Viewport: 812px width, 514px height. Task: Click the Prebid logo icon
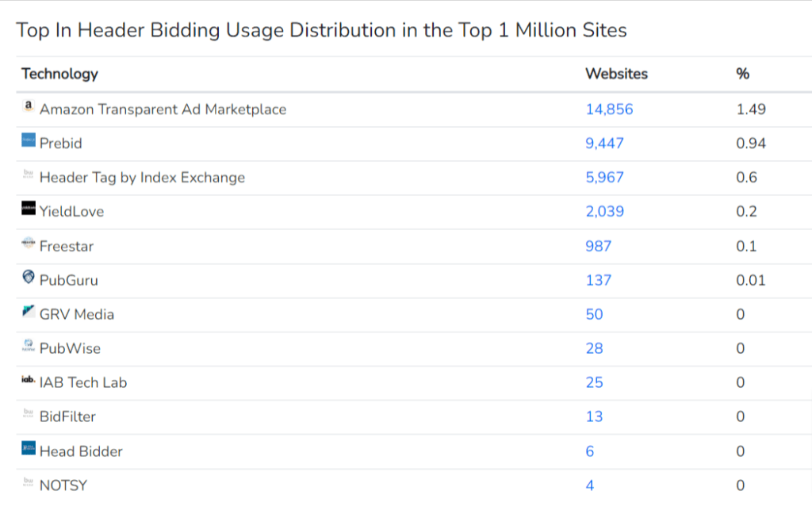point(29,140)
